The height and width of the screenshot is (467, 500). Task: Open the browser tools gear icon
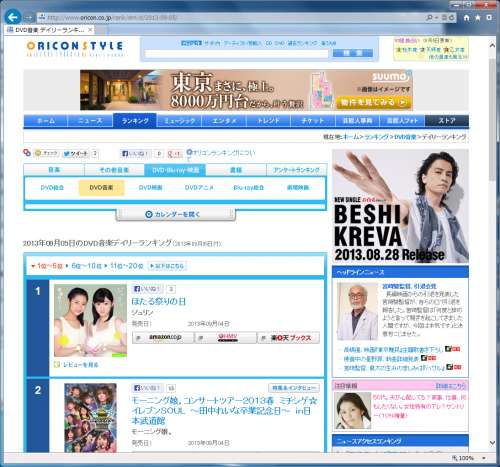489,18
